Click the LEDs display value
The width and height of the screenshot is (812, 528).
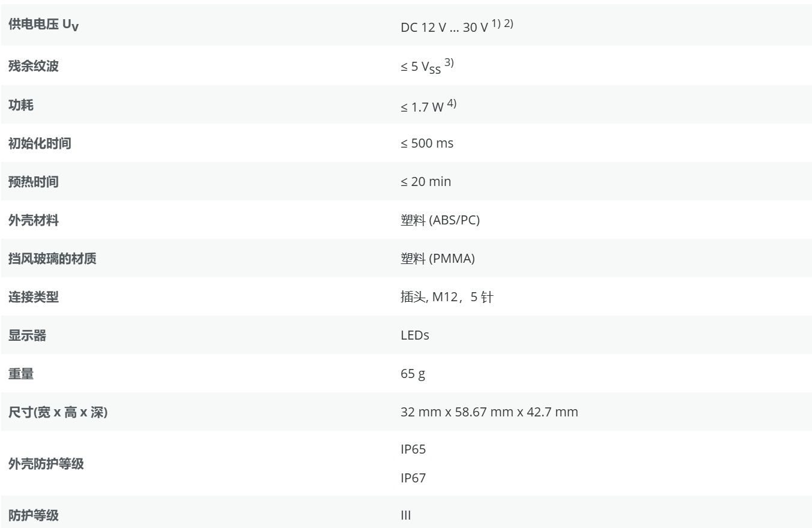click(415, 335)
